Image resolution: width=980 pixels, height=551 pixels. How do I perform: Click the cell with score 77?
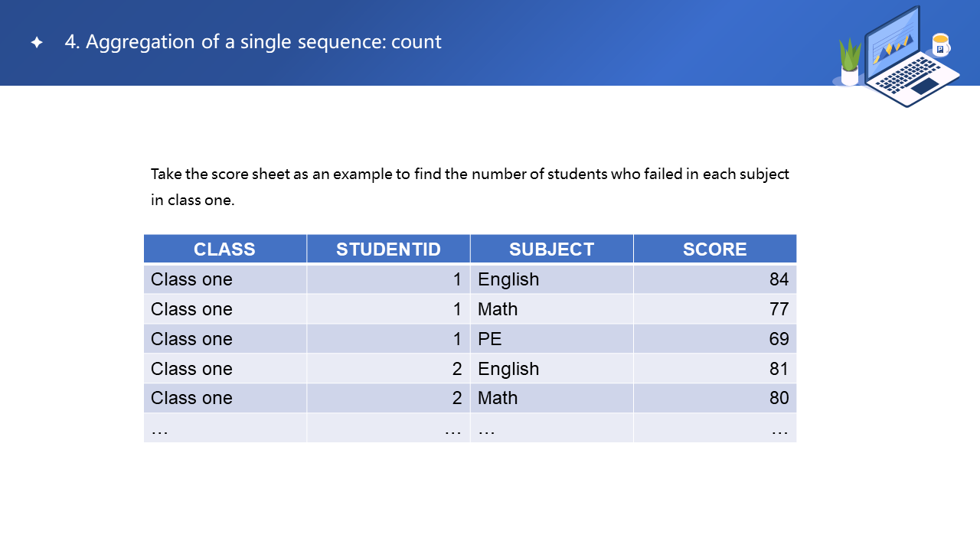pyautogui.click(x=714, y=309)
